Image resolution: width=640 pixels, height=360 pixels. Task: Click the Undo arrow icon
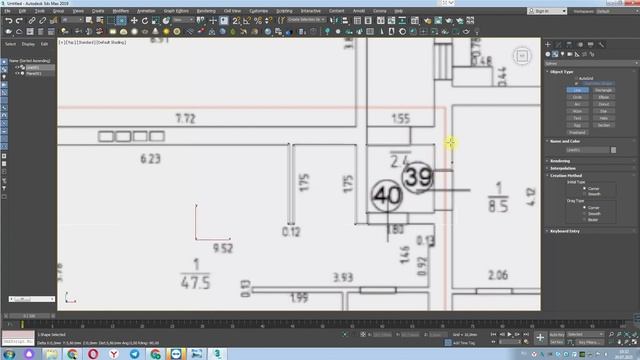click(9, 20)
